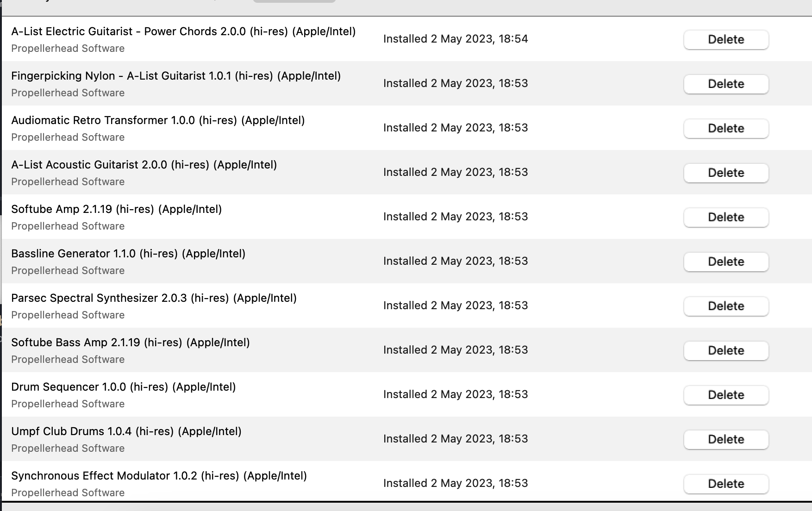Select Parsec Spectral Synthesizer 2.0.3 title

(154, 298)
